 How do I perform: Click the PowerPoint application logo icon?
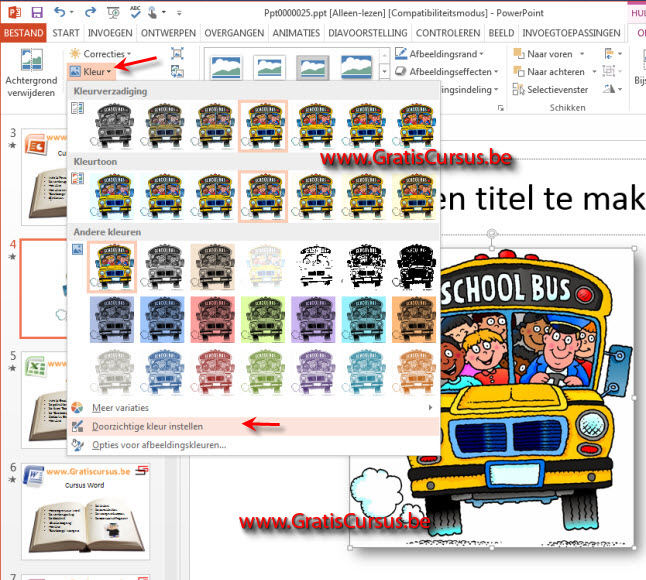pyautogui.click(x=14, y=12)
